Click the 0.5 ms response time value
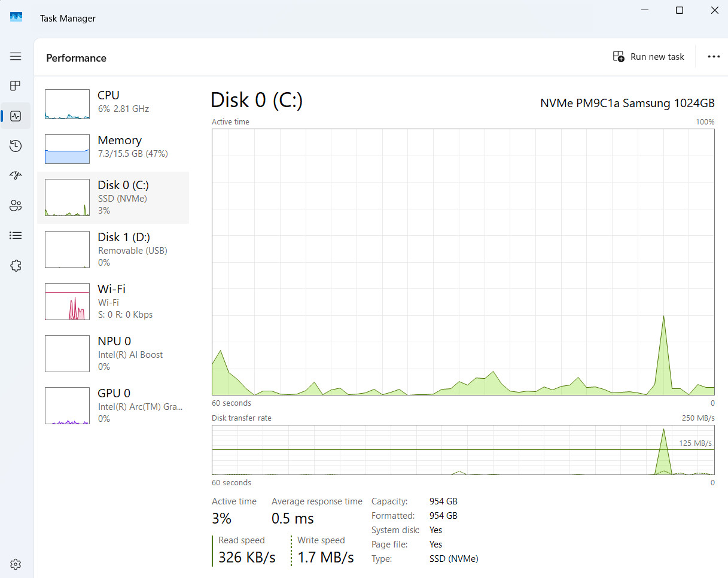 pyautogui.click(x=293, y=518)
